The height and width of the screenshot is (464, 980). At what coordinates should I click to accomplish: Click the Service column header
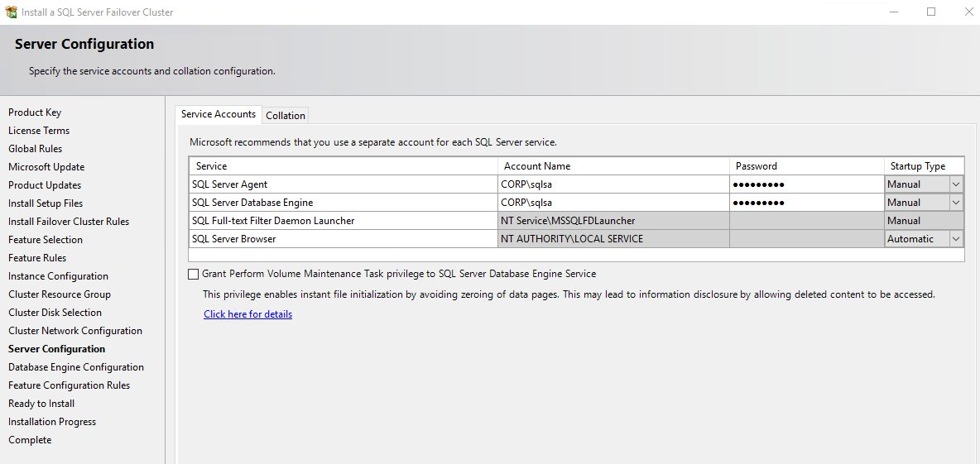pos(343,165)
